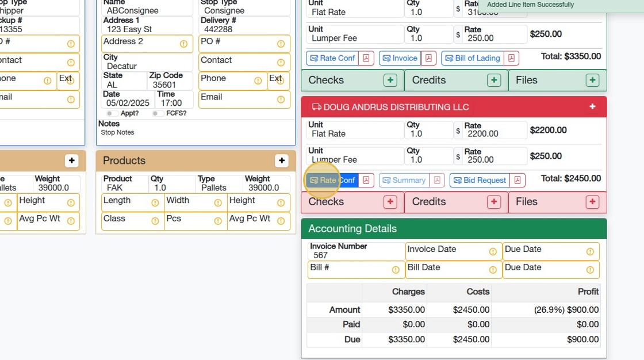
Task: Edit the Product FAK field
Action: 124,183
